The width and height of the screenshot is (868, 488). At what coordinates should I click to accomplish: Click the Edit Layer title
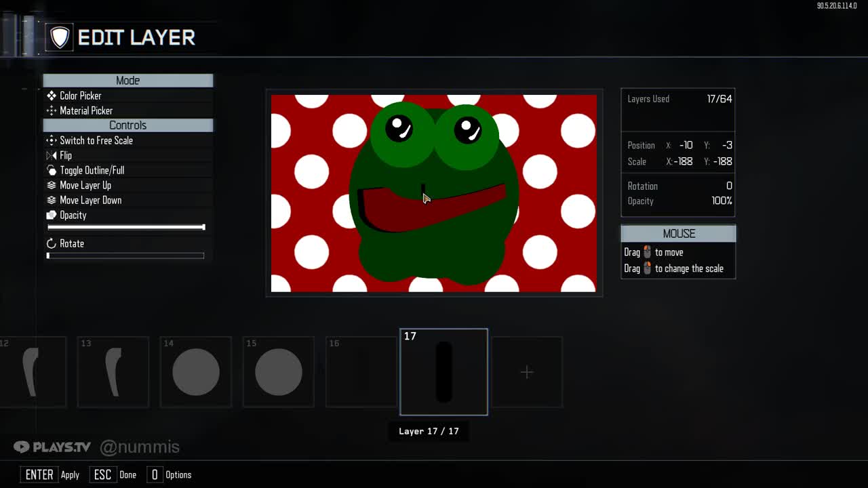click(x=136, y=37)
